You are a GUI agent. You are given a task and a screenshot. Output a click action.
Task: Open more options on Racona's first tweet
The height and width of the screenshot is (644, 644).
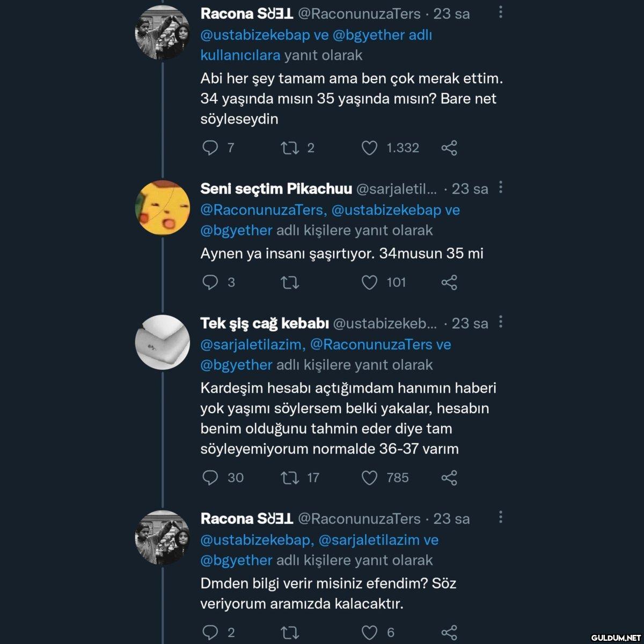(501, 12)
